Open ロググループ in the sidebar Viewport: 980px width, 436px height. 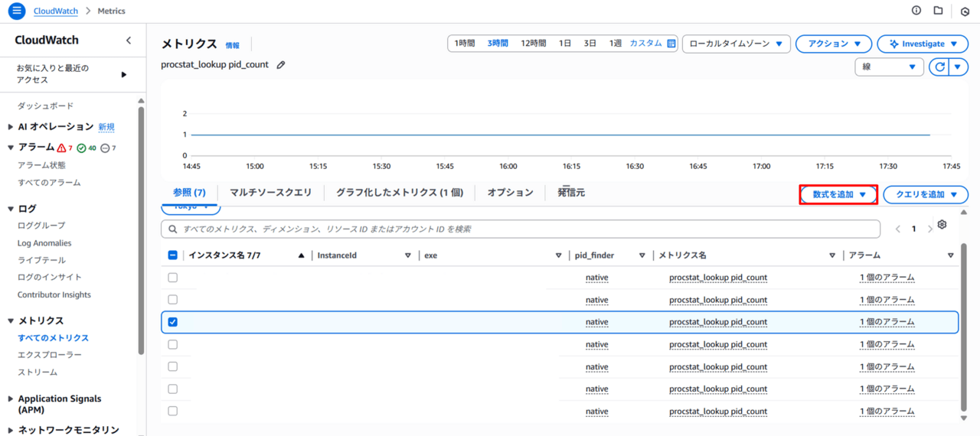(x=41, y=226)
